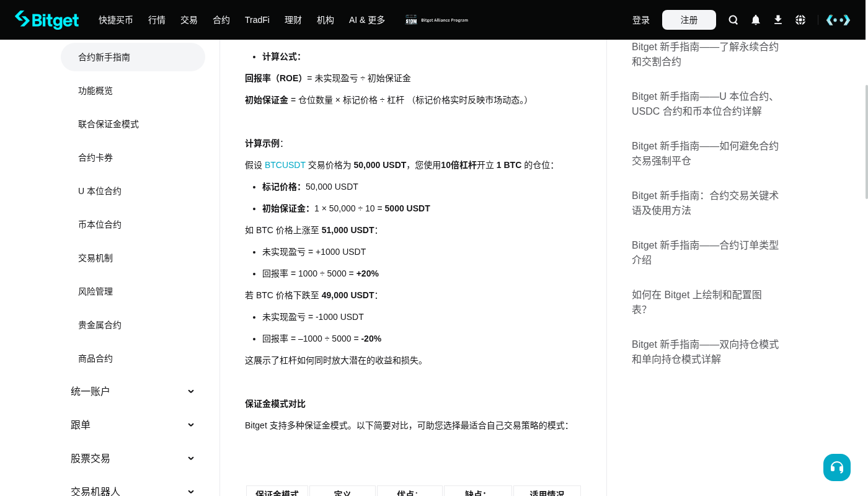Click the 注册 button
868x496 pixels.
coord(689,20)
